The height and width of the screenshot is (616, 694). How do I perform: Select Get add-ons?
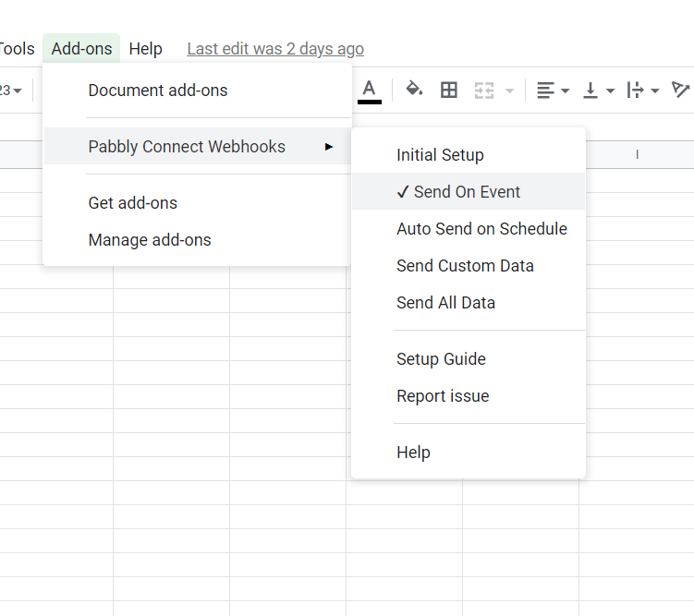[198, 203]
